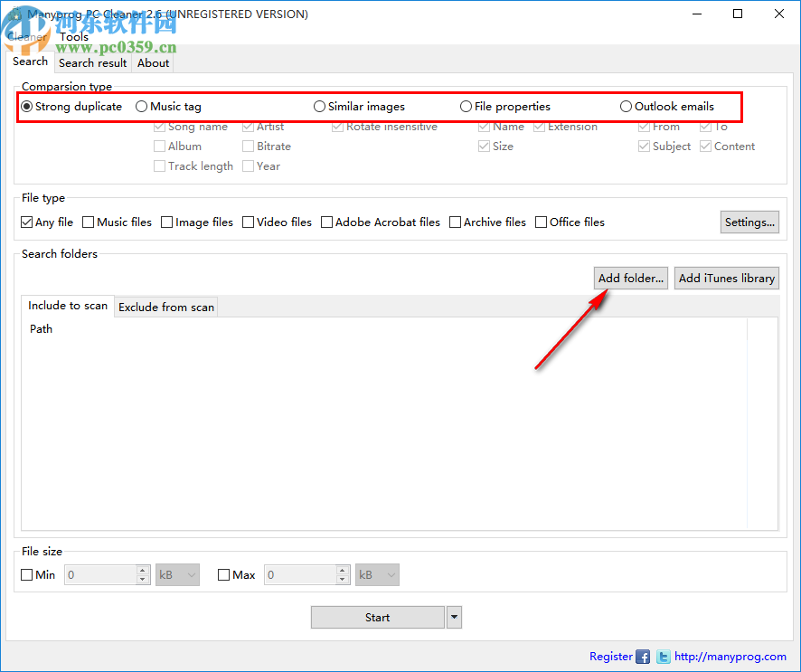Open Manyprog's Twitter page icon
The height and width of the screenshot is (672, 801).
(x=663, y=657)
